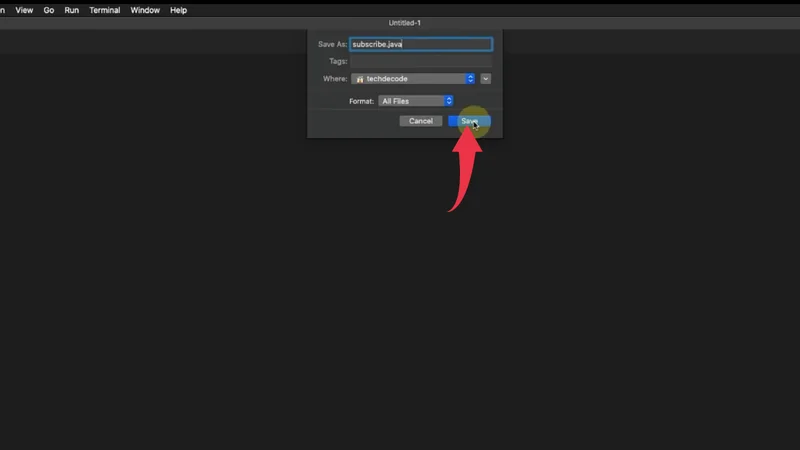The height and width of the screenshot is (450, 800).
Task: Open the Go menu
Action: click(49, 10)
